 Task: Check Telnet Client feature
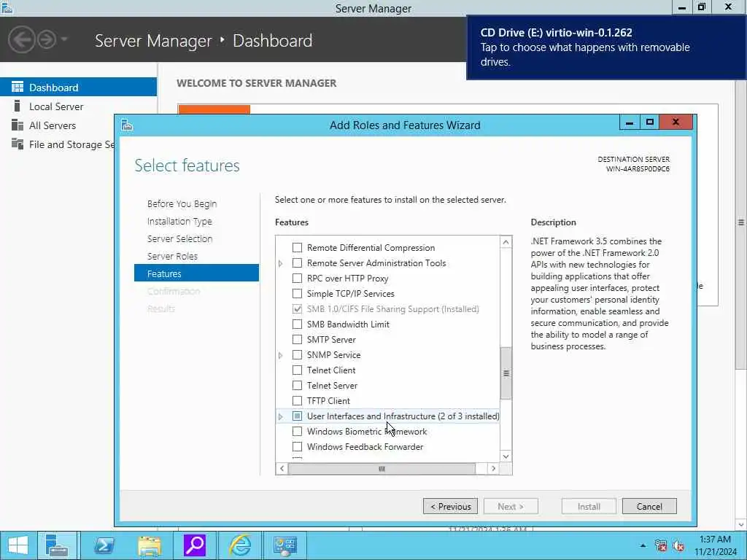[297, 370]
